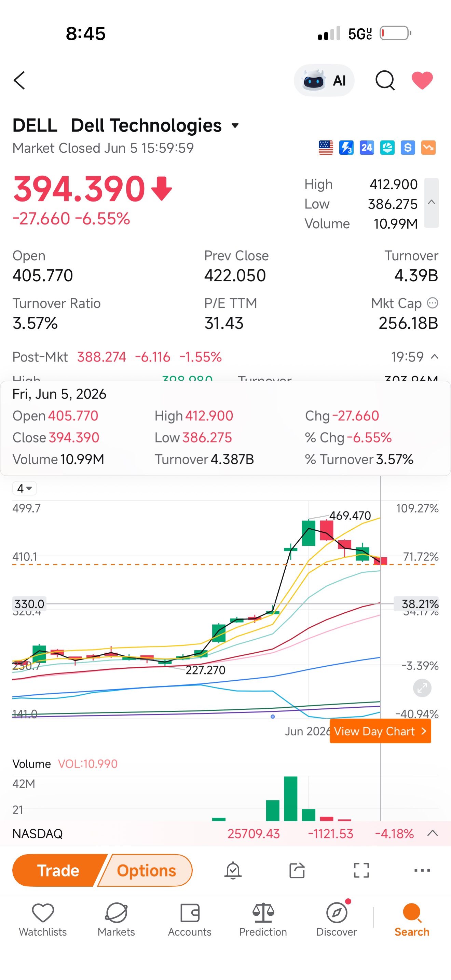Viewport: 451px width, 980px height.
Task: Expand the NASDAQ index bar chevron
Action: [432, 833]
